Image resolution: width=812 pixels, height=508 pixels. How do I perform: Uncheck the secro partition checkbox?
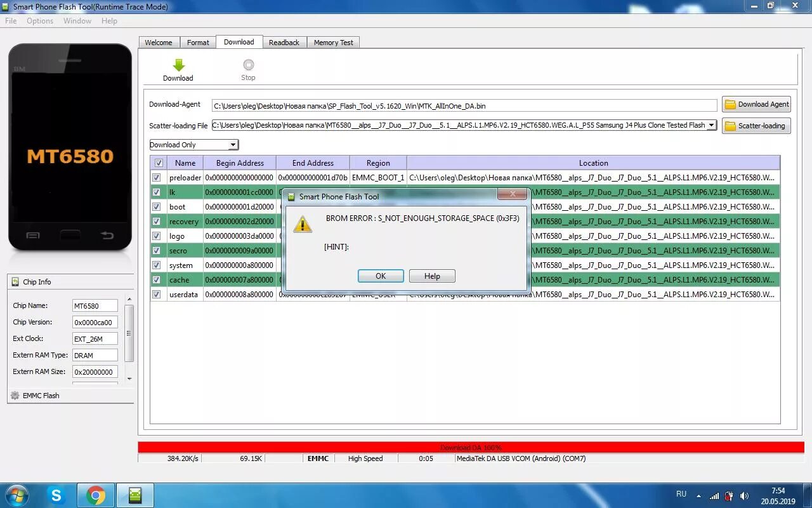[157, 251]
